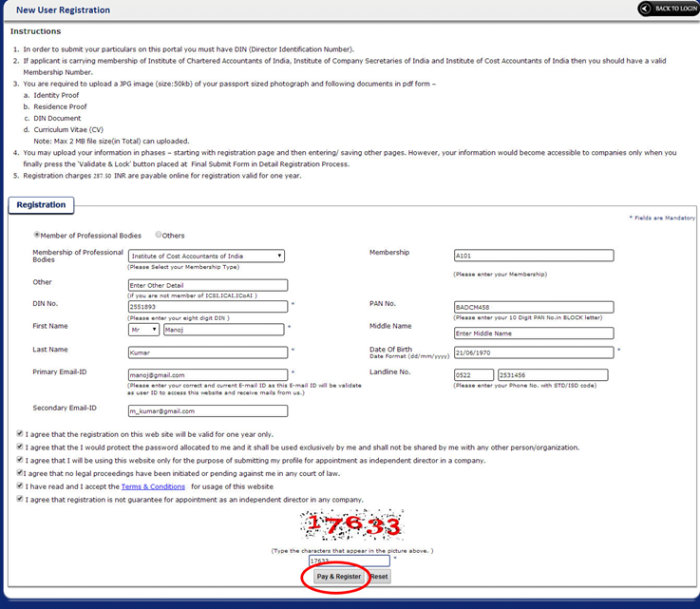Click the Secondary Email-ID field
700x609 pixels.
point(208,410)
